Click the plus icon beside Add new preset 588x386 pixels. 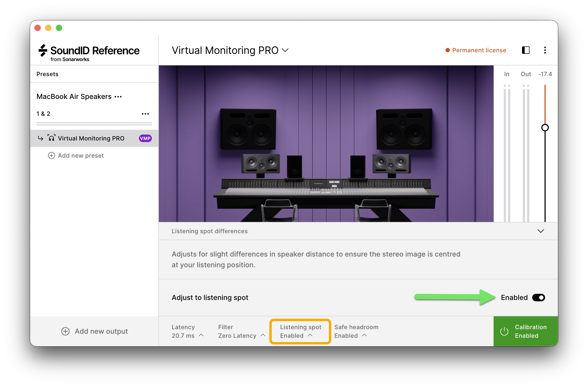click(x=52, y=155)
